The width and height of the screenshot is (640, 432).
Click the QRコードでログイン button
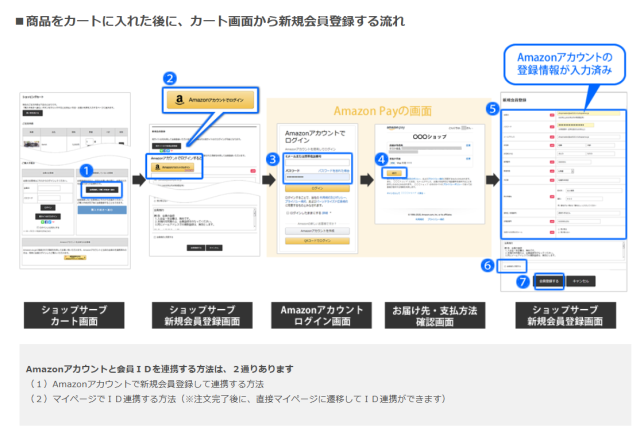[317, 240]
